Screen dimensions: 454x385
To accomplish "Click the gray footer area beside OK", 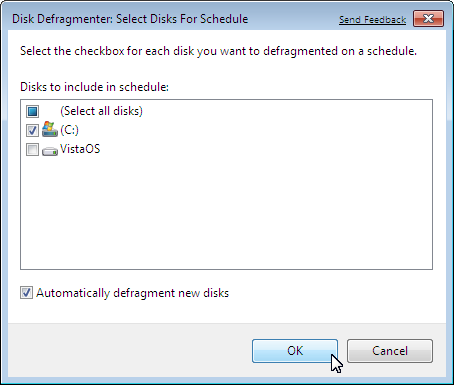I will 130,351.
